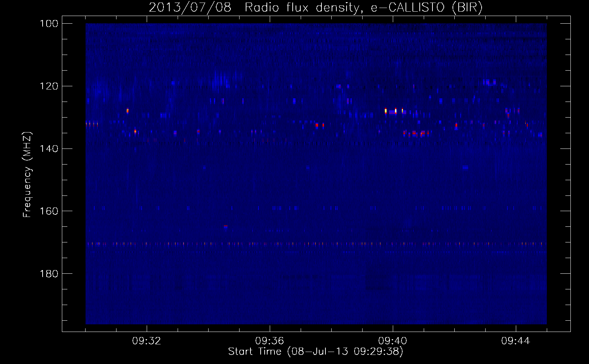
Task: Click the 140 frequency tick label
Action: 49,149
